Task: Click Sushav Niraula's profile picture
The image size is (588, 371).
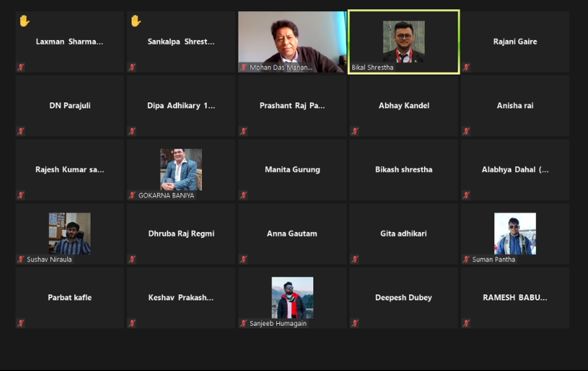Action: 70,234
